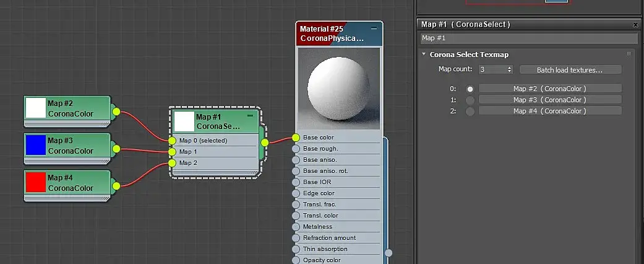This screenshot has height=264, width=644.
Task: Select the Map #3 CoronaColor node title
Action: click(x=71, y=146)
